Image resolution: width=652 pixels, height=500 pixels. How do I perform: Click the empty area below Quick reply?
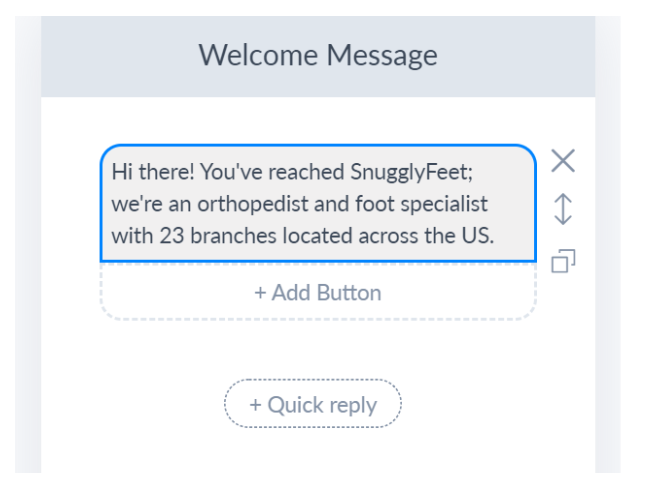318,451
